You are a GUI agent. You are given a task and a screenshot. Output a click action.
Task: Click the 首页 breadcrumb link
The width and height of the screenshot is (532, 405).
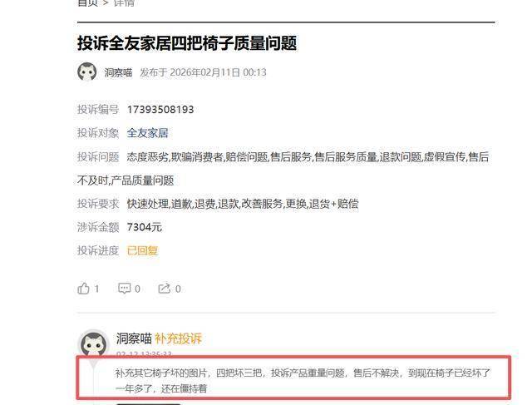coord(87,3)
